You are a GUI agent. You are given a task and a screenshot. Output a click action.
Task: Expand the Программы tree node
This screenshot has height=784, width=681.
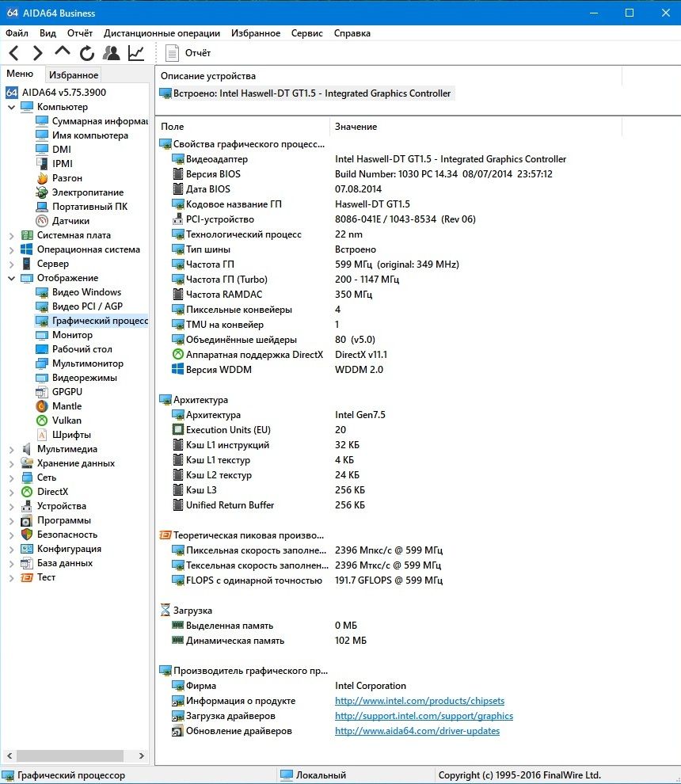coord(12,520)
